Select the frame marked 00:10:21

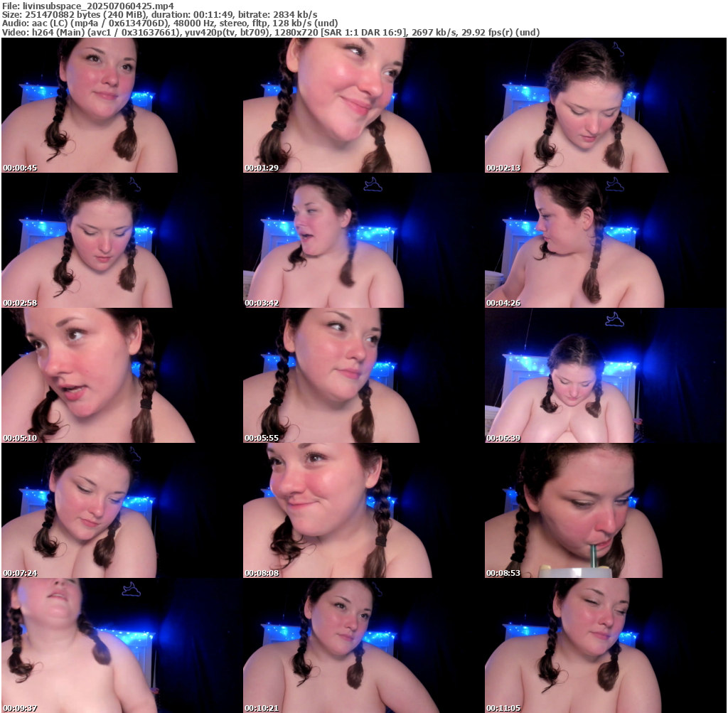(363, 645)
